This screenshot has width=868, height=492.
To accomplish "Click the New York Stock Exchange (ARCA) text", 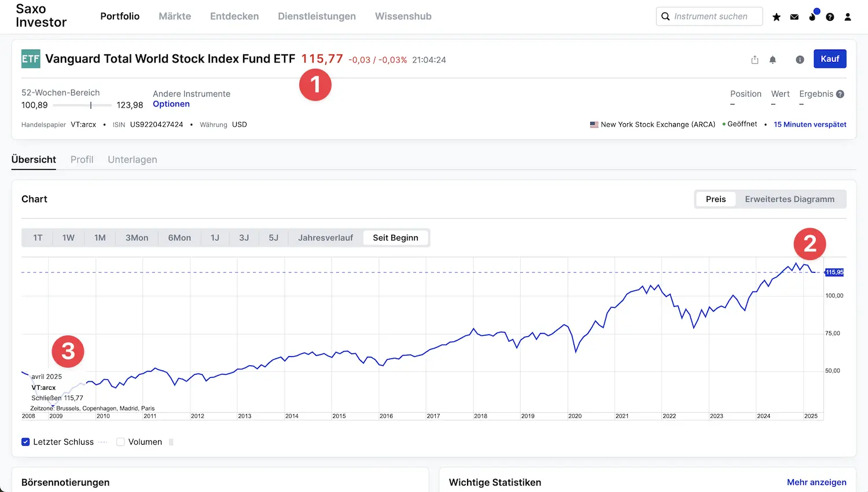I will [x=658, y=124].
